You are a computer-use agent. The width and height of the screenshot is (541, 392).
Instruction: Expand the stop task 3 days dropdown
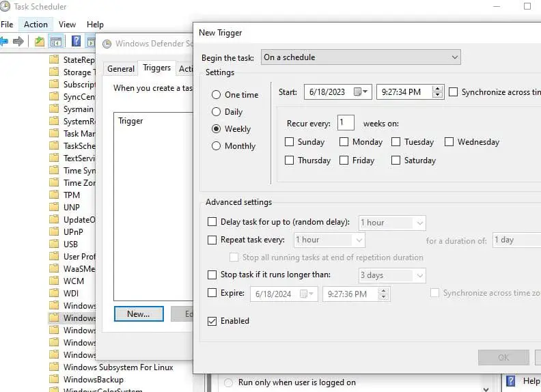coord(419,275)
